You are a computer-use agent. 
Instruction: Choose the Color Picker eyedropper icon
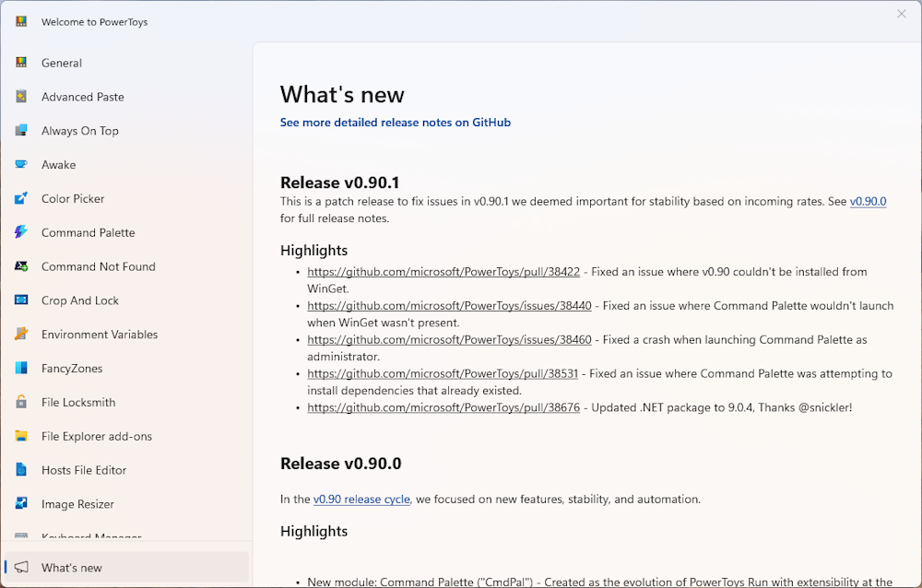[x=21, y=198]
